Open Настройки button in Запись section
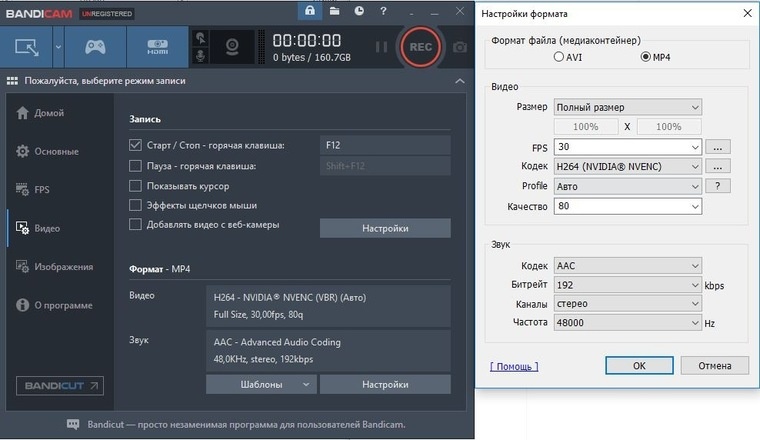This screenshot has width=760, height=440. coord(385,228)
